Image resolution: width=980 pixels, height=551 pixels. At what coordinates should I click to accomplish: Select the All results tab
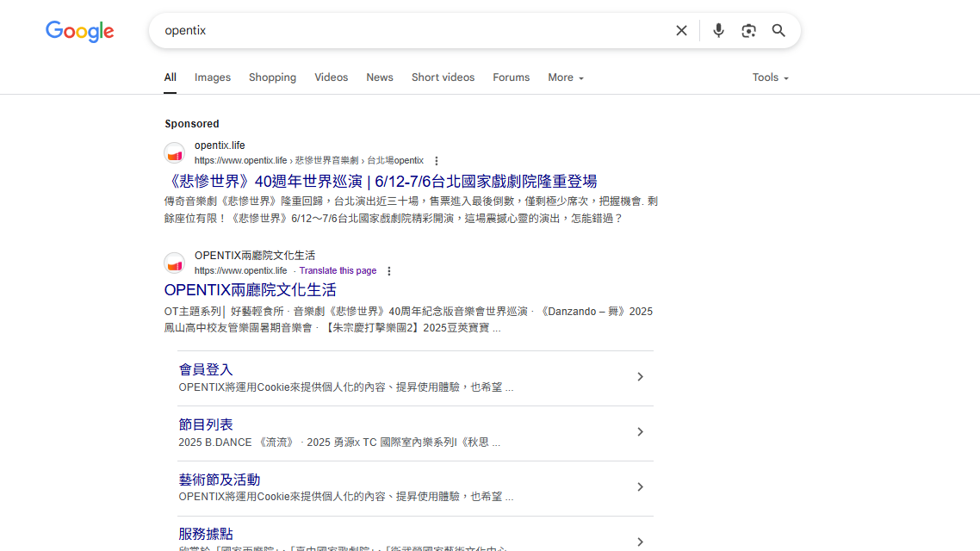click(x=170, y=77)
